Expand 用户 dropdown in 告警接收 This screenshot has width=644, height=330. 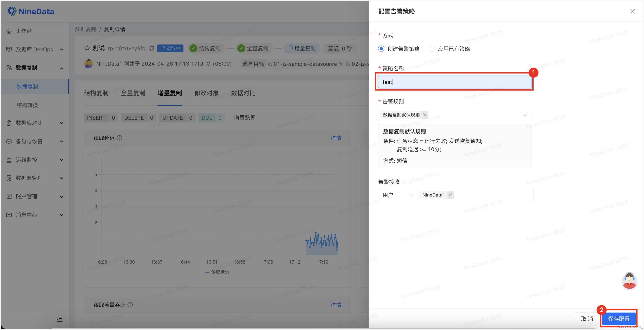click(397, 194)
